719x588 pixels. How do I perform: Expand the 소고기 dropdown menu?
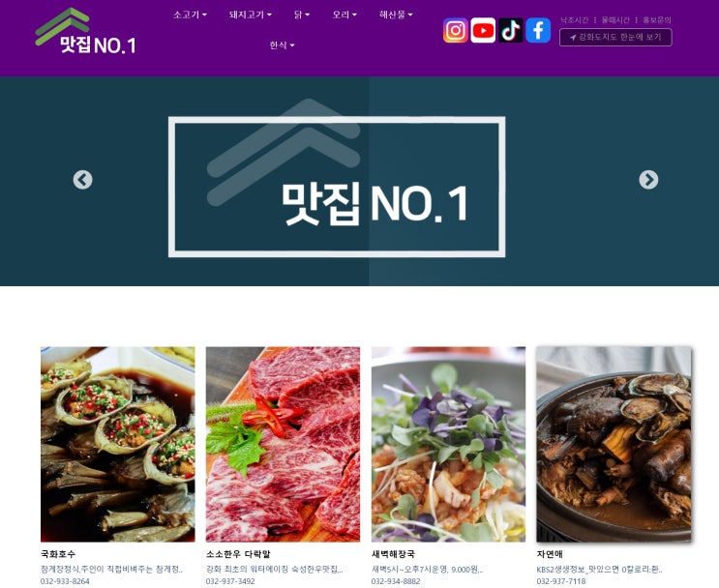click(190, 15)
